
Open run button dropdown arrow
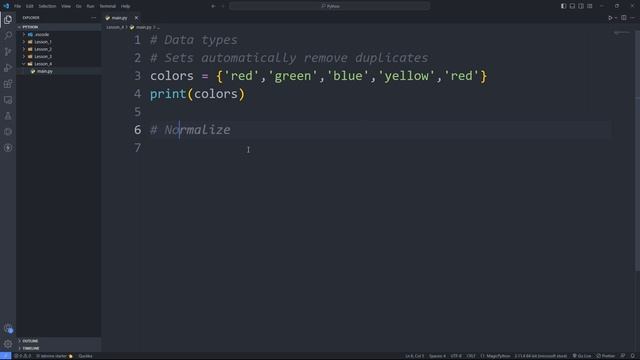click(616, 18)
